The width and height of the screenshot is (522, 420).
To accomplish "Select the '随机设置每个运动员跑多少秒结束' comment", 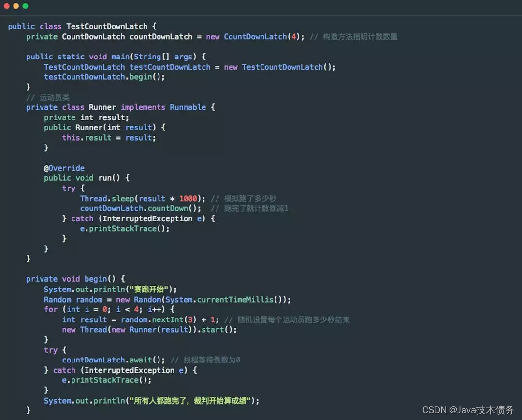I will [x=294, y=320].
